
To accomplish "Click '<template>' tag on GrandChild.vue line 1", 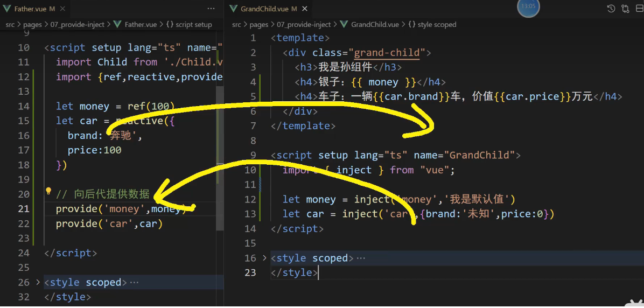I will tap(300, 38).
